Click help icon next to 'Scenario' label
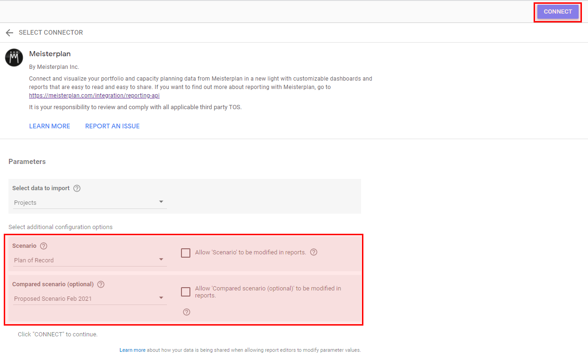Viewport: 588px width, 364px height. (44, 246)
